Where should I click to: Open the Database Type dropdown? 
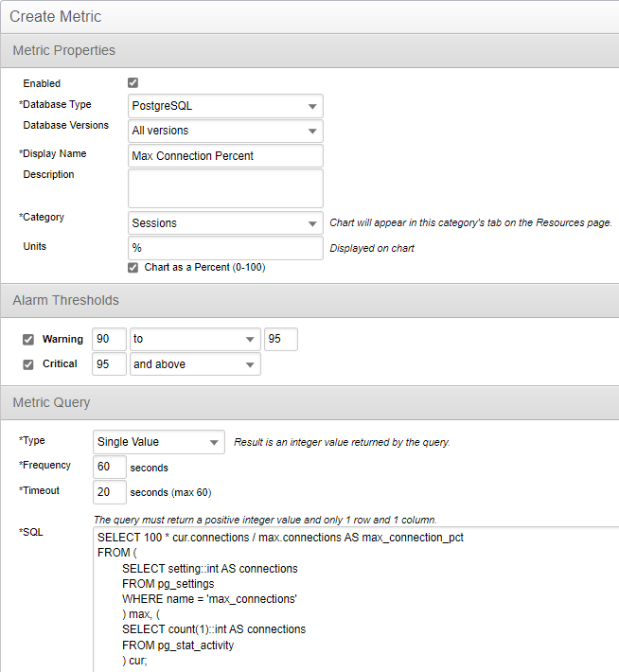225,106
